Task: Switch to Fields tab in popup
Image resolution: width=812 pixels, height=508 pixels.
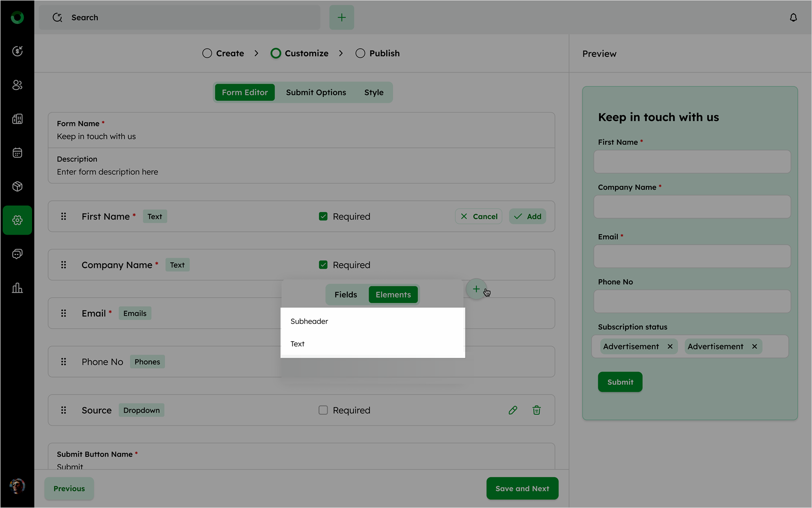Action: 346,295
